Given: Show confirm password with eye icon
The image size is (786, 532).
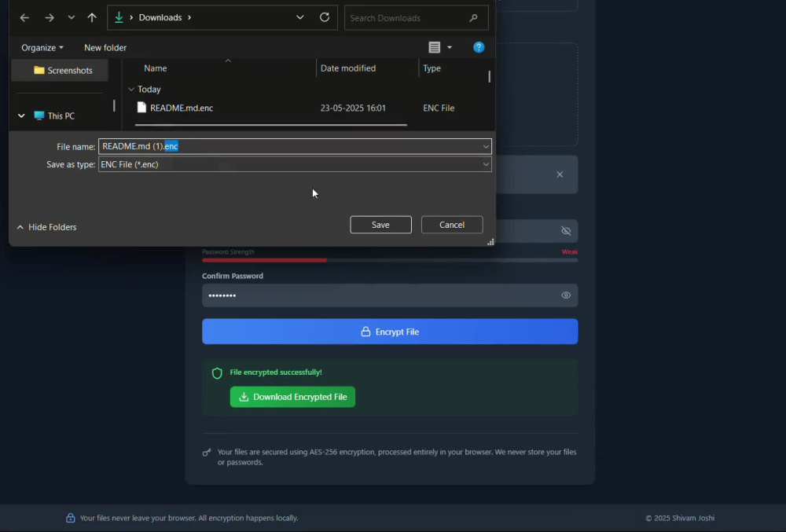Looking at the screenshot, I should click(566, 295).
